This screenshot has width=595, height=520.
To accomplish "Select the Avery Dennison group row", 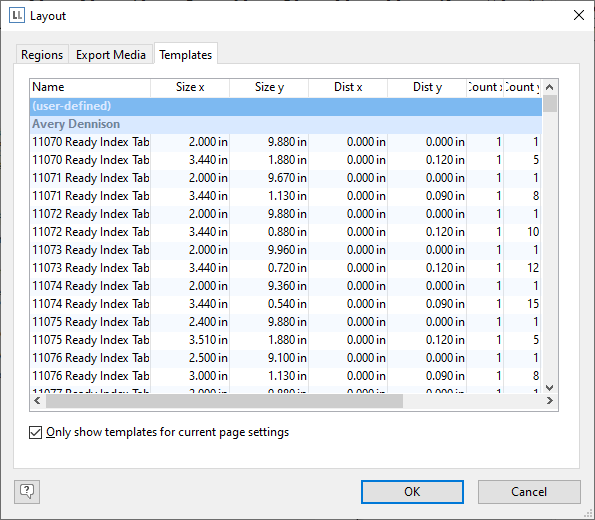I will point(286,124).
